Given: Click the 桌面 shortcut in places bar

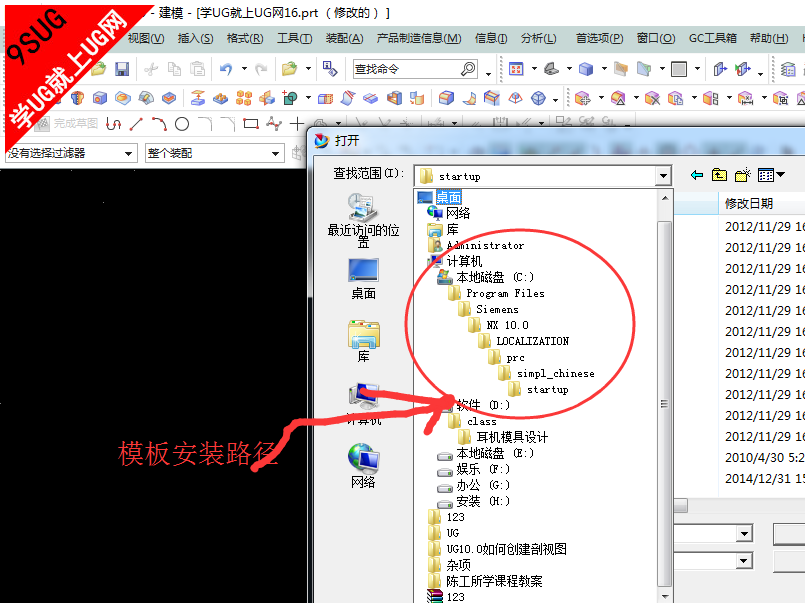Looking at the screenshot, I should pos(363,279).
